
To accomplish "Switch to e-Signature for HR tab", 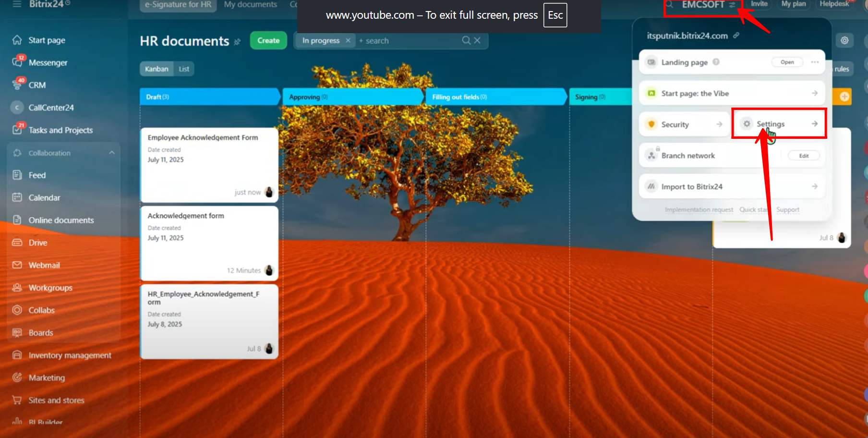I will [178, 5].
